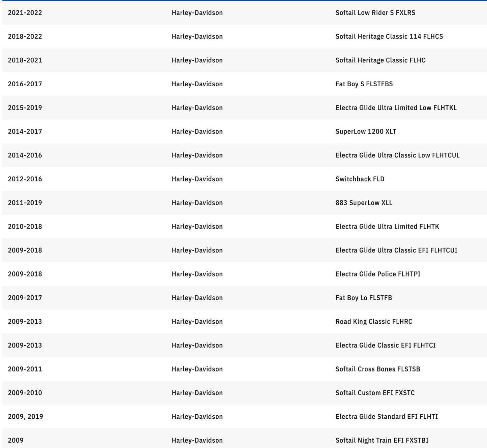The width and height of the screenshot is (487, 448).
Task: Select the 'Fat Boy Lo FLSTFB' model text
Action: tap(364, 298)
